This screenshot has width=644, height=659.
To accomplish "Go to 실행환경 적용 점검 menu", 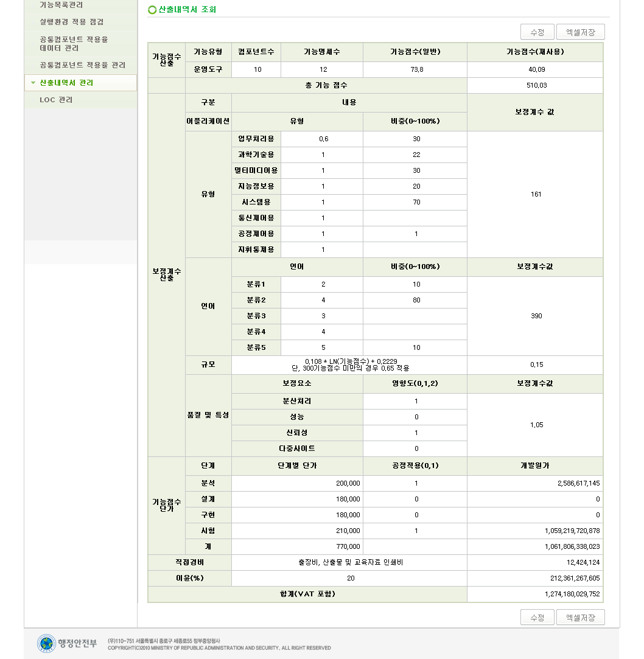I will tap(71, 22).
